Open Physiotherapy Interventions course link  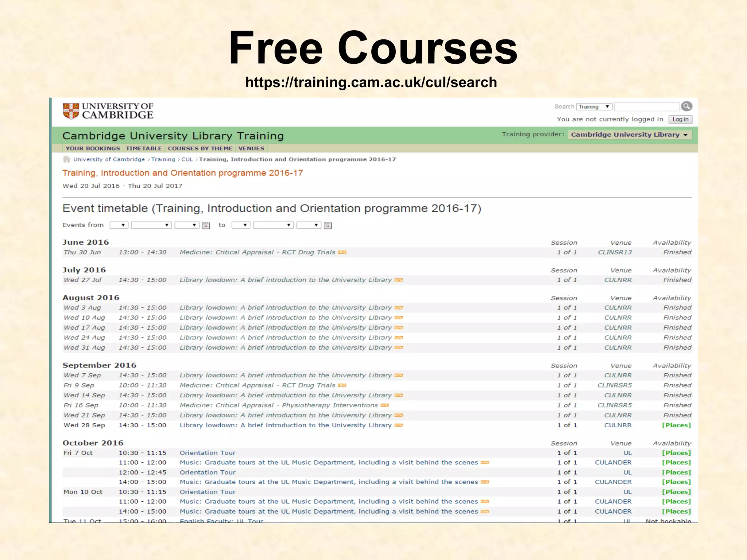[279, 405]
